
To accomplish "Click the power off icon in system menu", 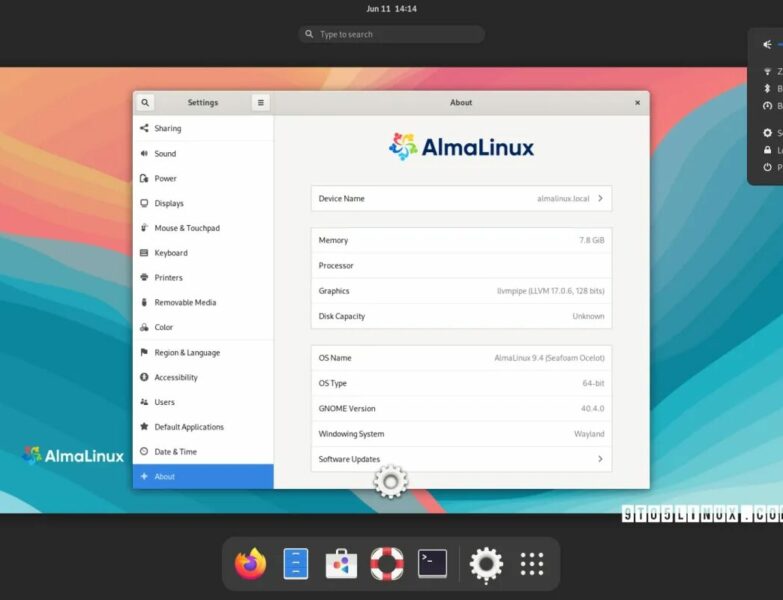I will [x=768, y=167].
